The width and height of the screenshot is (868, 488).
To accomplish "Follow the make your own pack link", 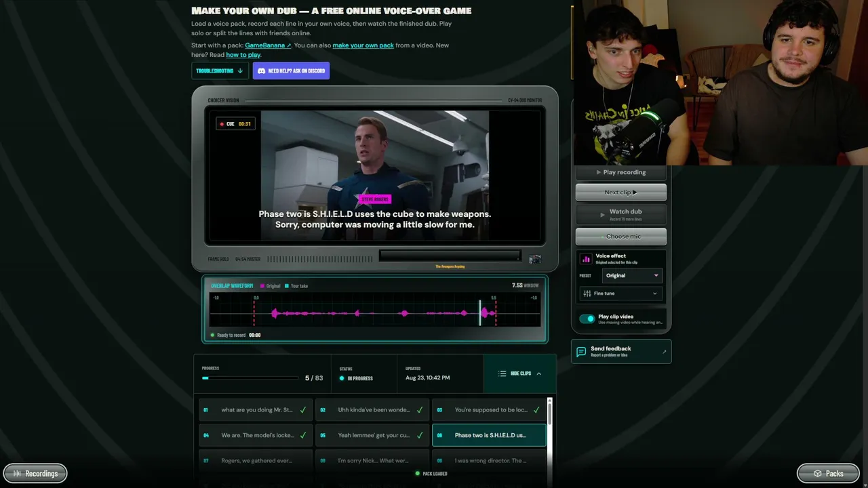I will tap(363, 45).
